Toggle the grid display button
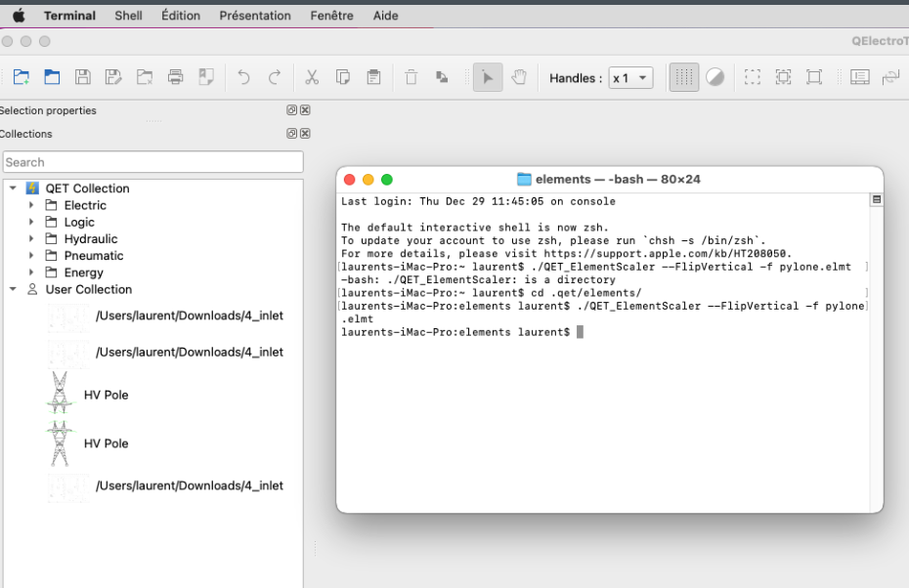This screenshot has height=588, width=909. click(684, 77)
